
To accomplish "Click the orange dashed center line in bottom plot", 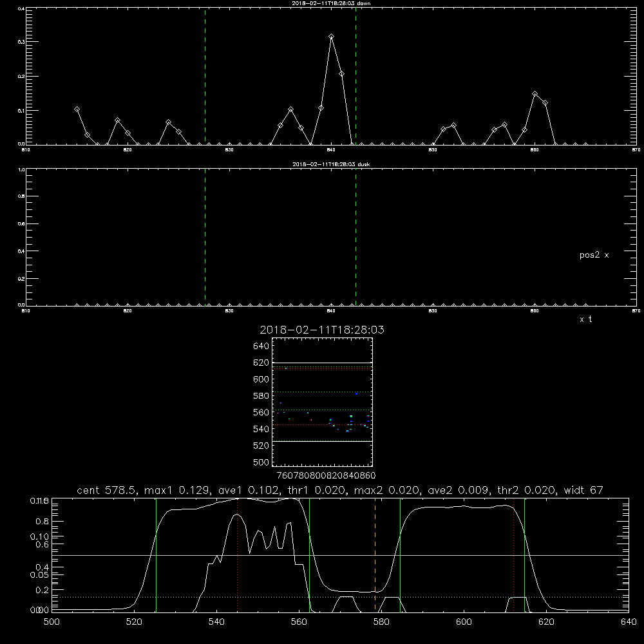I will point(375,555).
